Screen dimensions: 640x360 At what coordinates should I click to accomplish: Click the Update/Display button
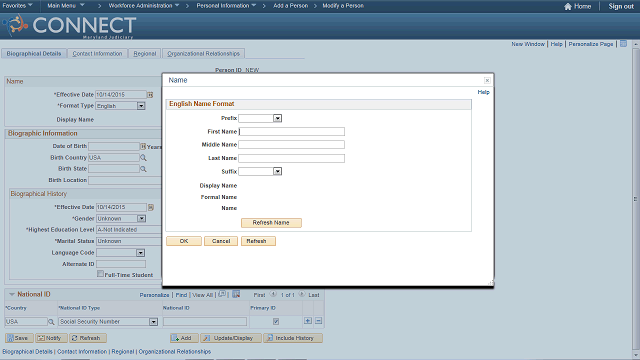(231, 338)
